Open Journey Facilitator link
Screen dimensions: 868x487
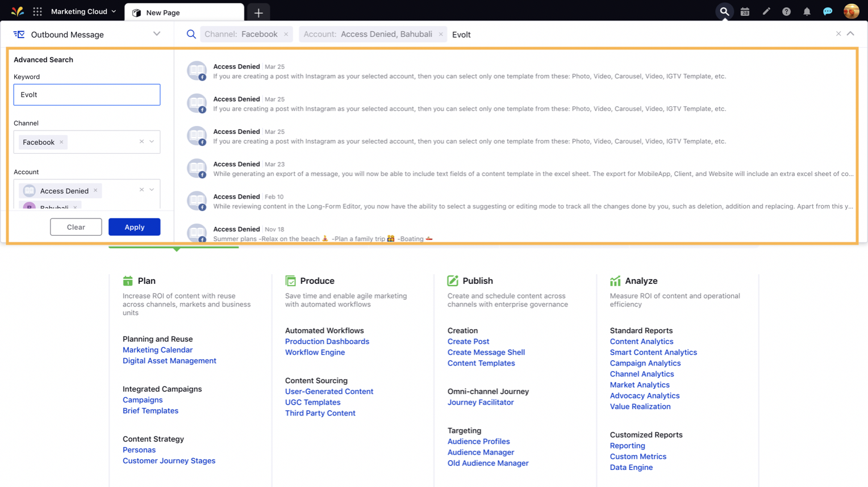(481, 402)
